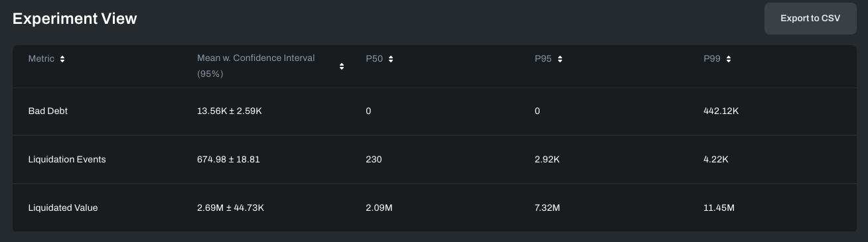Click Bad Debt mean 13.56K ± 2.59K
Viewport: 868px width, 242px height.
tap(230, 111)
